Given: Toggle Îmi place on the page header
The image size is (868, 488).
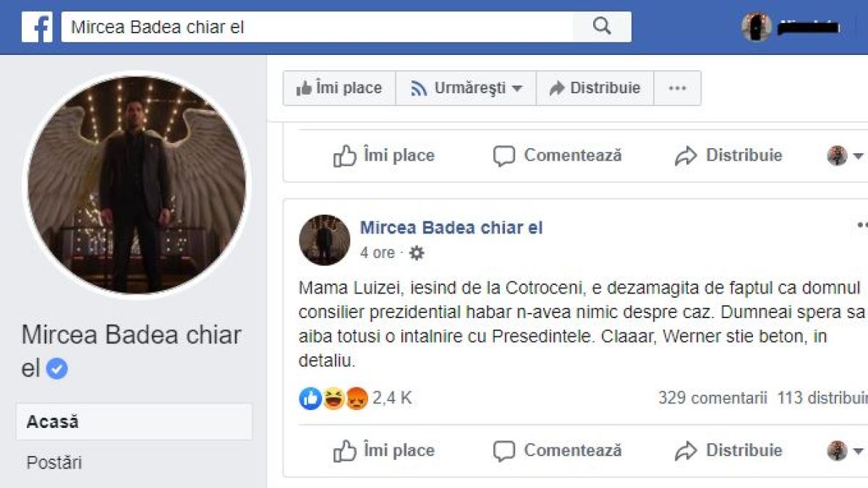Looking at the screenshot, I should point(338,87).
